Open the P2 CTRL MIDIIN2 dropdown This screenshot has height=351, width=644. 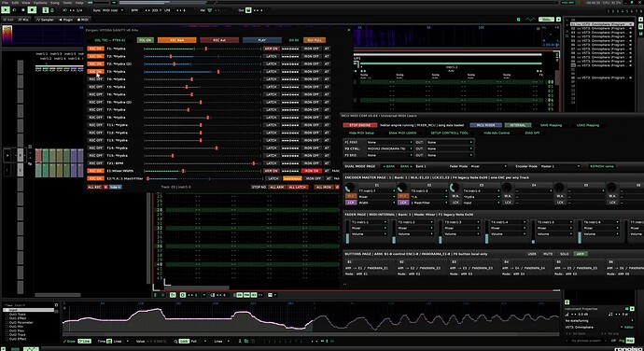click(x=389, y=148)
